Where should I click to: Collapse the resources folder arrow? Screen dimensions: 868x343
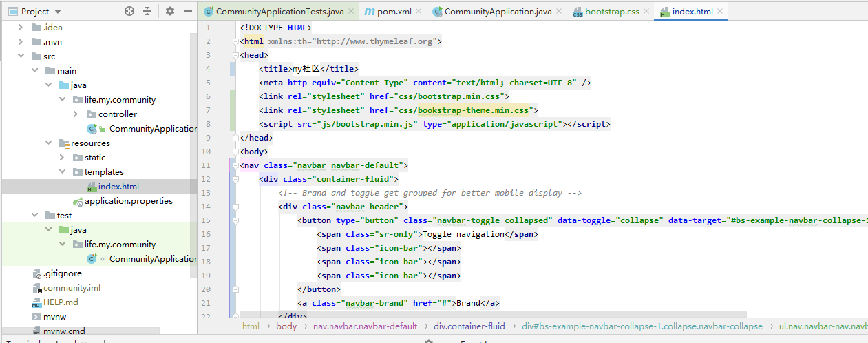pyautogui.click(x=49, y=143)
